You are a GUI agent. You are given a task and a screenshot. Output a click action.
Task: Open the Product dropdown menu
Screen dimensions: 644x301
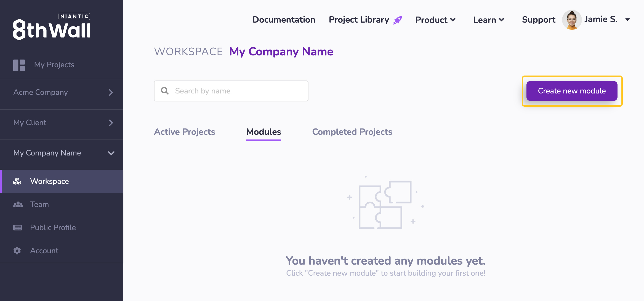click(x=435, y=20)
